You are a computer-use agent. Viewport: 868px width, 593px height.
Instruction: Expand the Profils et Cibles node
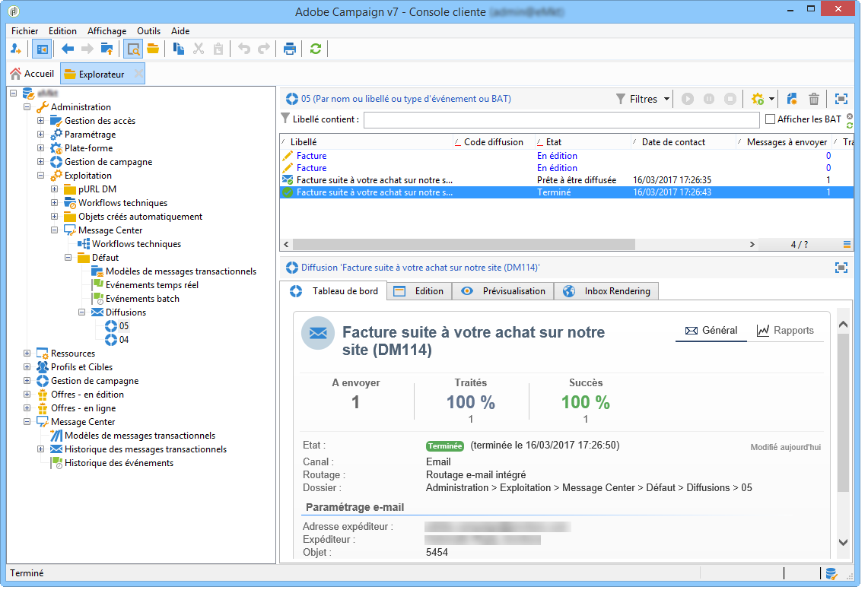(27, 366)
